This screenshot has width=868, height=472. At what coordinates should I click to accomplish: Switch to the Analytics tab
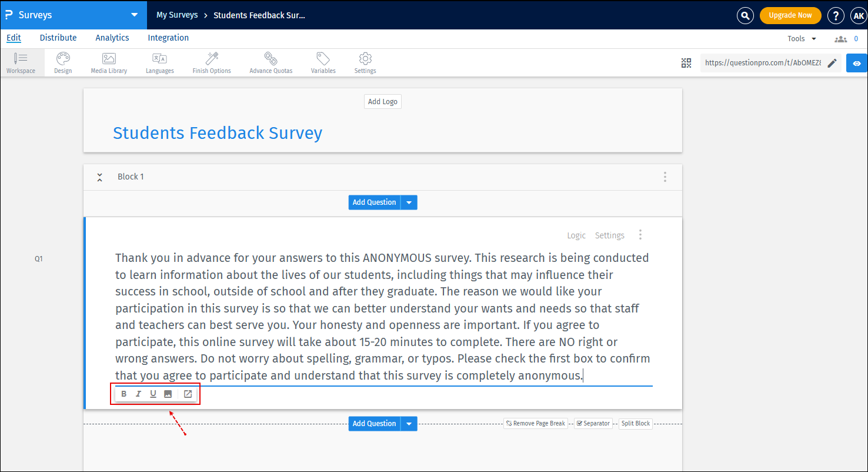(x=112, y=37)
